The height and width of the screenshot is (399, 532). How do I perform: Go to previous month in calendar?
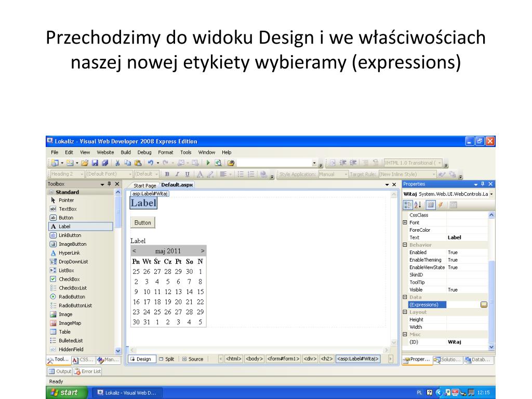(x=135, y=251)
